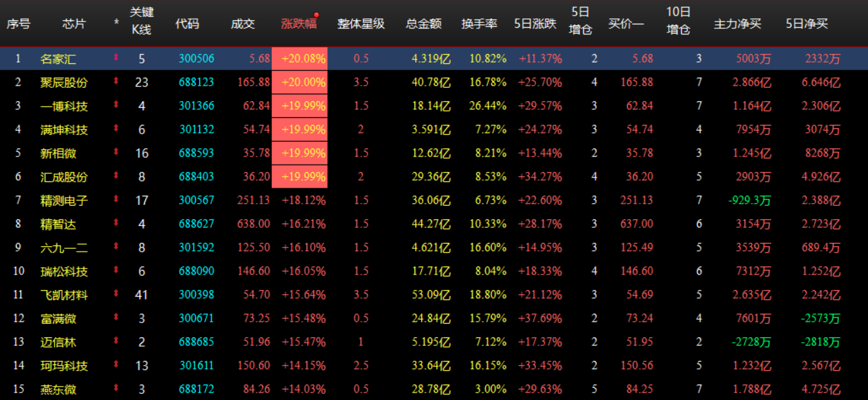Select stock name 六九一二
Screen dimensions: 868x400
tap(64, 248)
